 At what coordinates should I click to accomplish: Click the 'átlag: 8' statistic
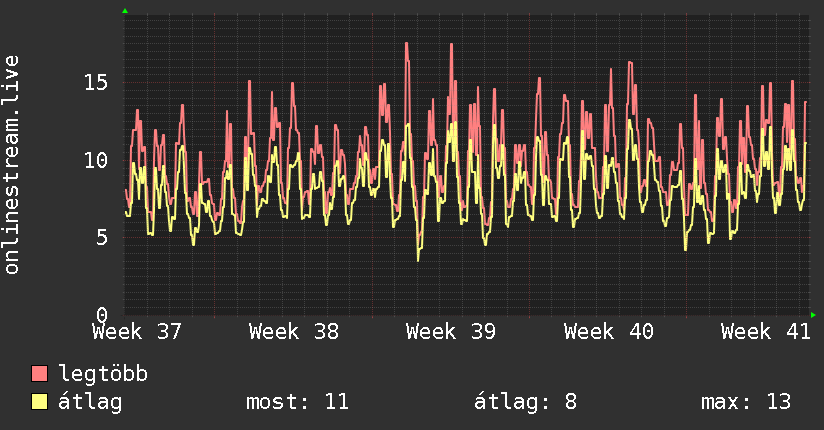(526, 402)
